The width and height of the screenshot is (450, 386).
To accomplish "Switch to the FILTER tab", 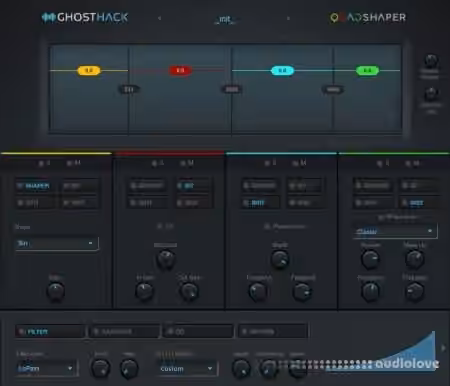I will coord(50,332).
